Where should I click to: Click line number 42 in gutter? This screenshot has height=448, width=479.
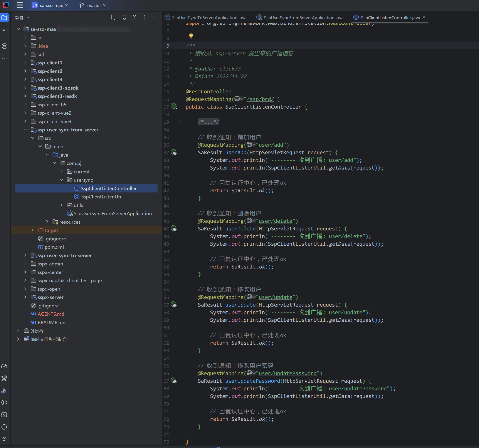tap(166, 191)
